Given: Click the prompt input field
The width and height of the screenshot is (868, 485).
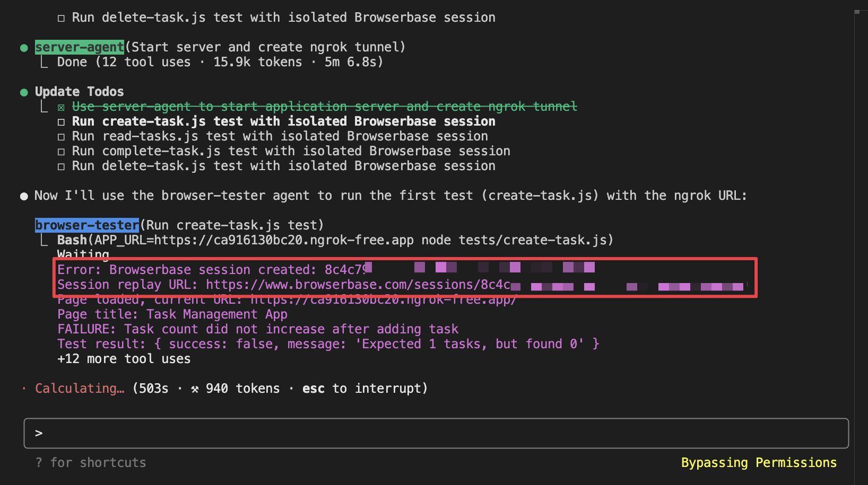Looking at the screenshot, I should click(436, 433).
